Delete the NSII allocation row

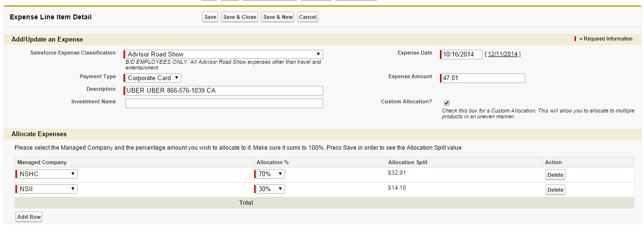555,190
